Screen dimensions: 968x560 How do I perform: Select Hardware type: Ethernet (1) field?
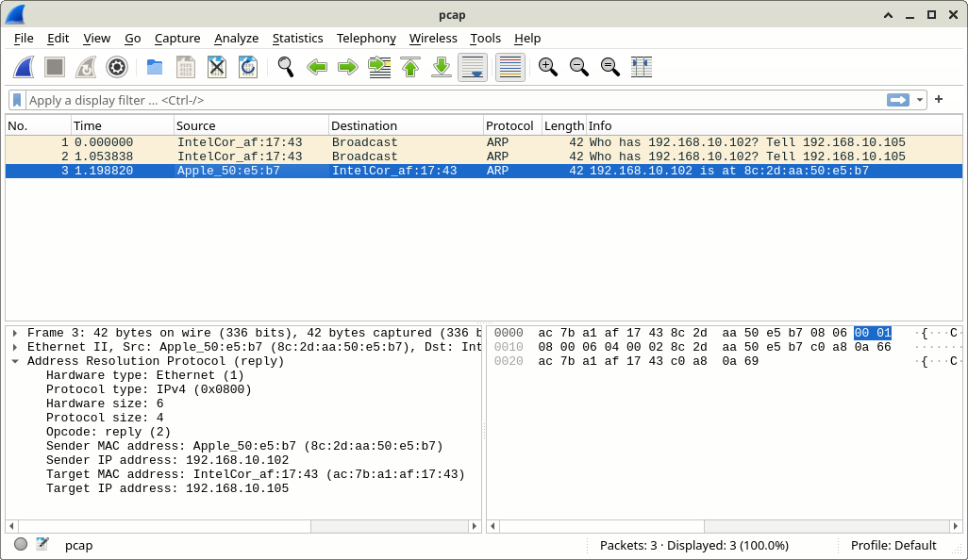click(x=145, y=375)
